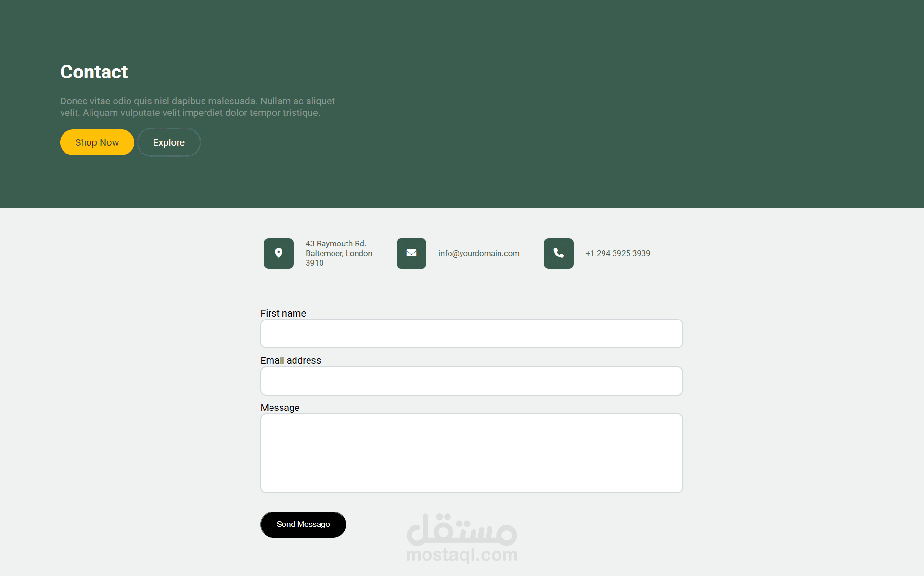Click the +1 294 3925 3939 phone number
Screen dimensions: 924x576
[617, 253]
